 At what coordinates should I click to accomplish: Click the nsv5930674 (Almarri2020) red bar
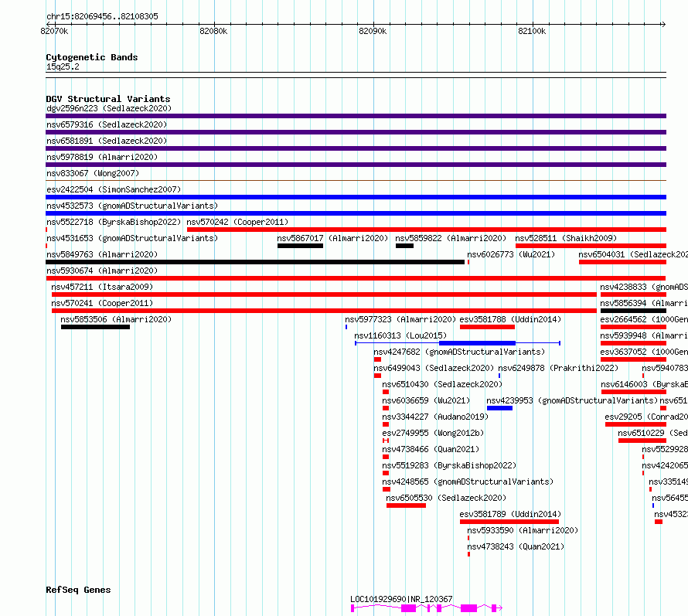coord(356,278)
